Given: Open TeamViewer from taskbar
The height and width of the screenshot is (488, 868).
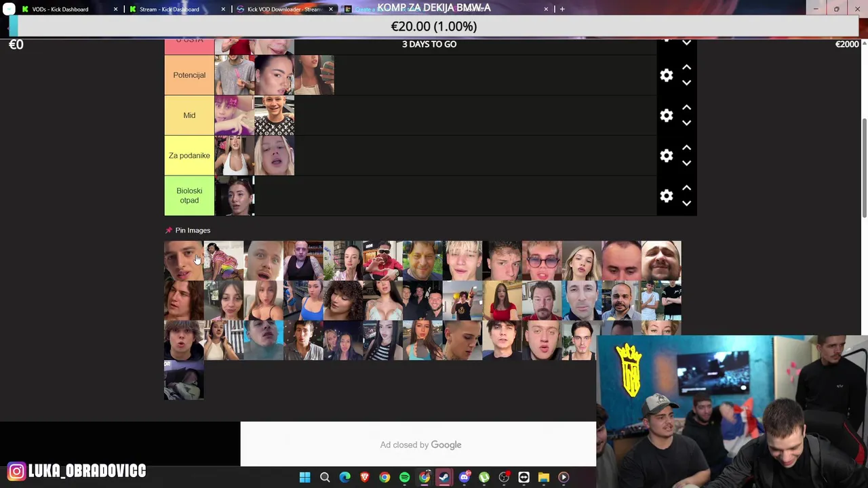Looking at the screenshot, I should tap(524, 477).
